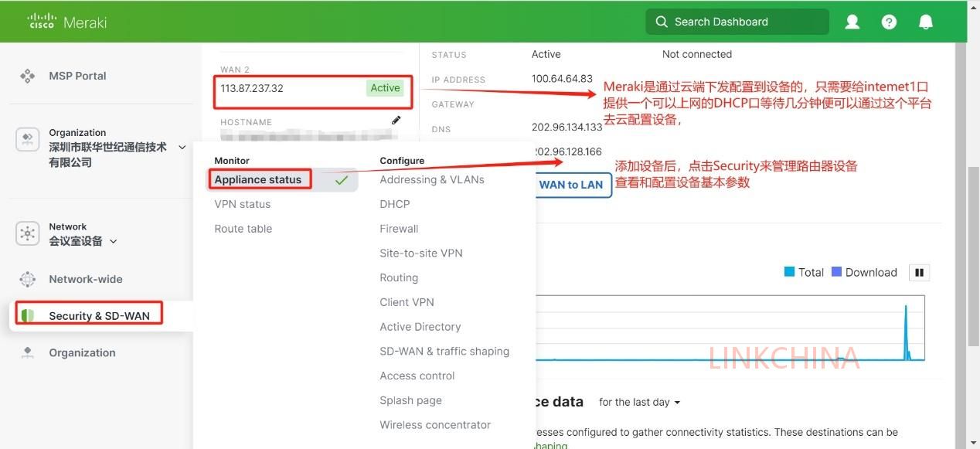
Task: Click the Monitor column heading
Action: pos(232,161)
